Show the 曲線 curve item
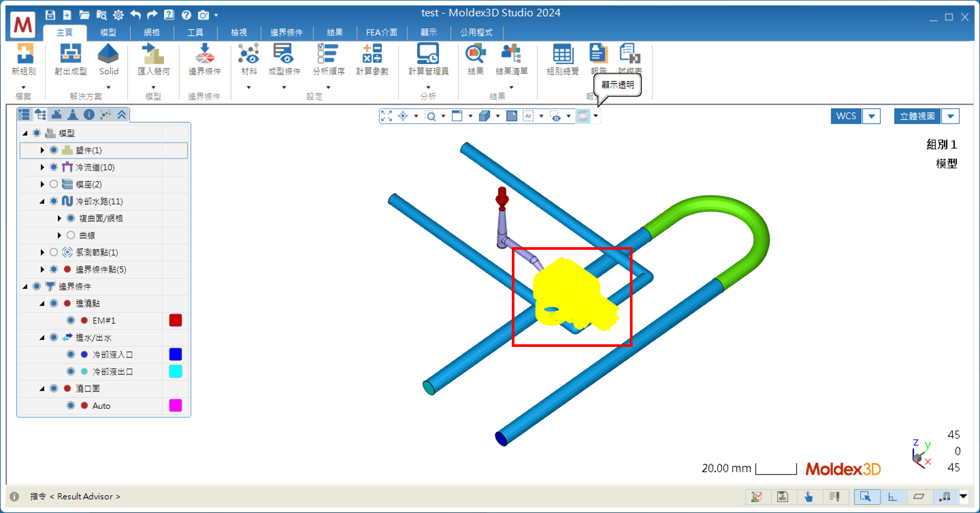The image size is (980, 513). pos(71,235)
